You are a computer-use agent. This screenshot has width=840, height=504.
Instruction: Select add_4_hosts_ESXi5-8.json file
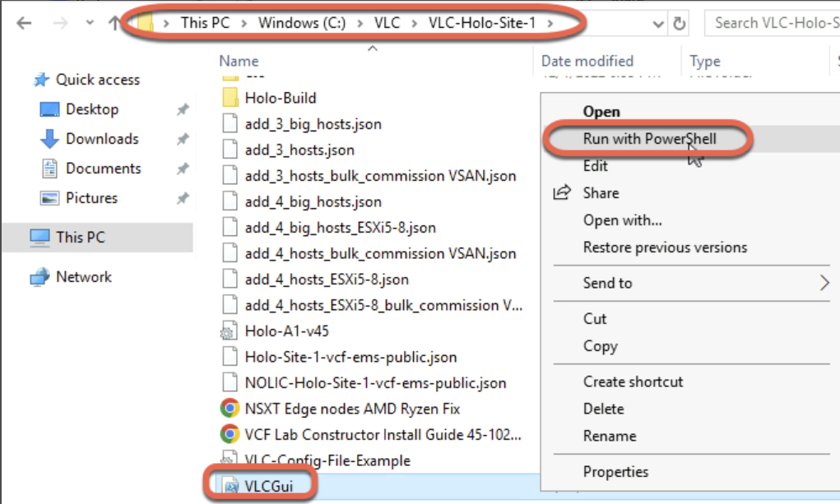(x=327, y=280)
